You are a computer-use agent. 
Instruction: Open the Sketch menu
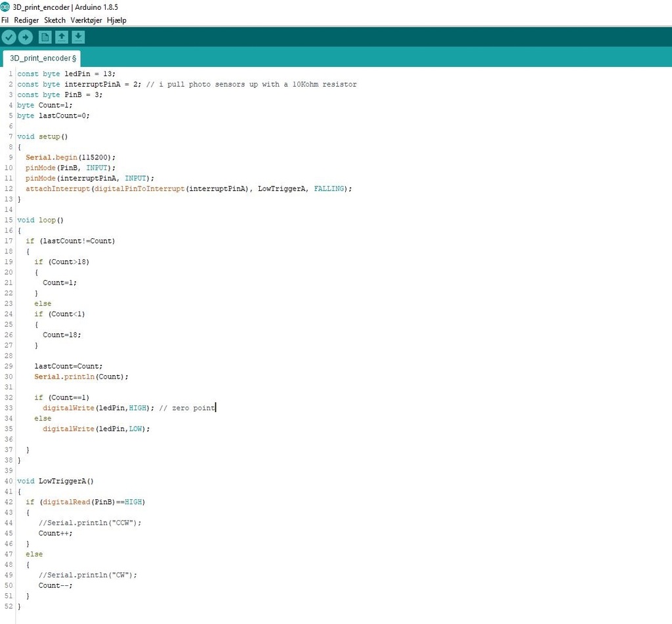pos(55,20)
